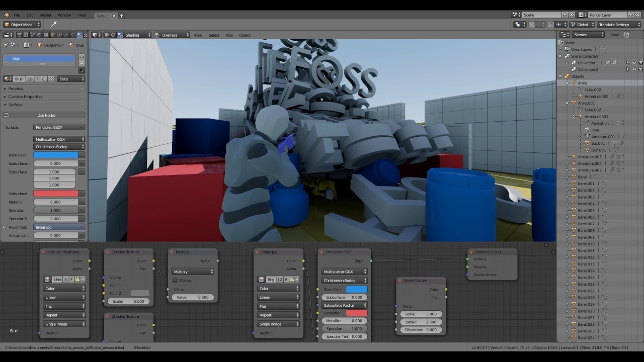
Task: Unlink the Blue material with X
Action: [50, 79]
